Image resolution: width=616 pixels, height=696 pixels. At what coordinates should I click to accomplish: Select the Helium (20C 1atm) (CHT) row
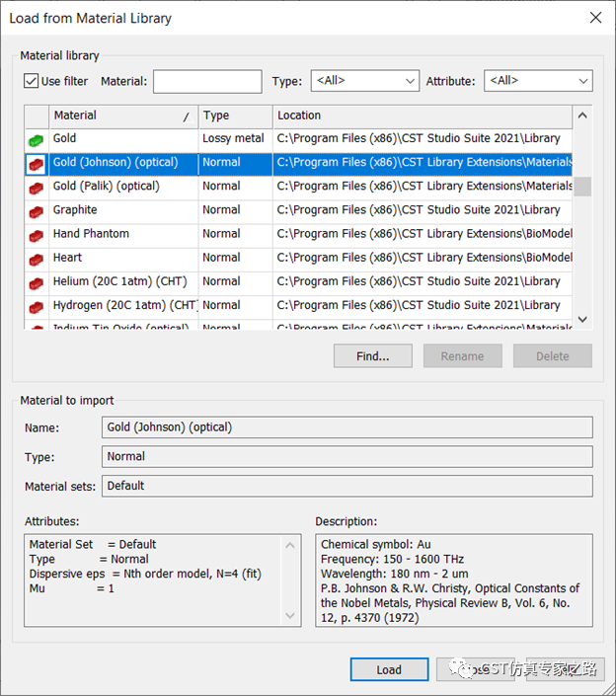pos(298,284)
